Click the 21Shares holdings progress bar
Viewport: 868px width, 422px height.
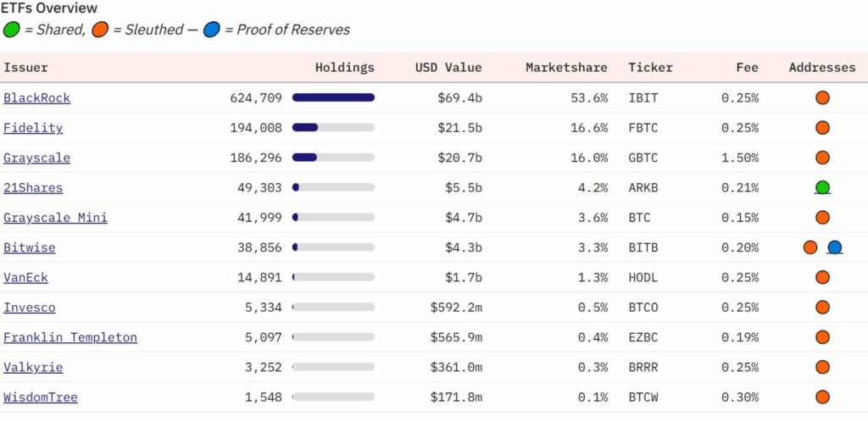[x=333, y=187]
